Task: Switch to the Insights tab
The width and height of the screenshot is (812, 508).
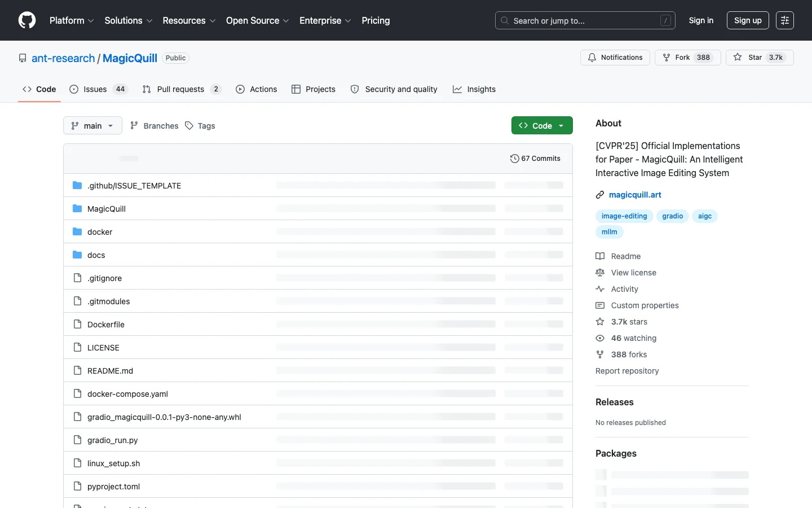Action: pyautogui.click(x=474, y=89)
